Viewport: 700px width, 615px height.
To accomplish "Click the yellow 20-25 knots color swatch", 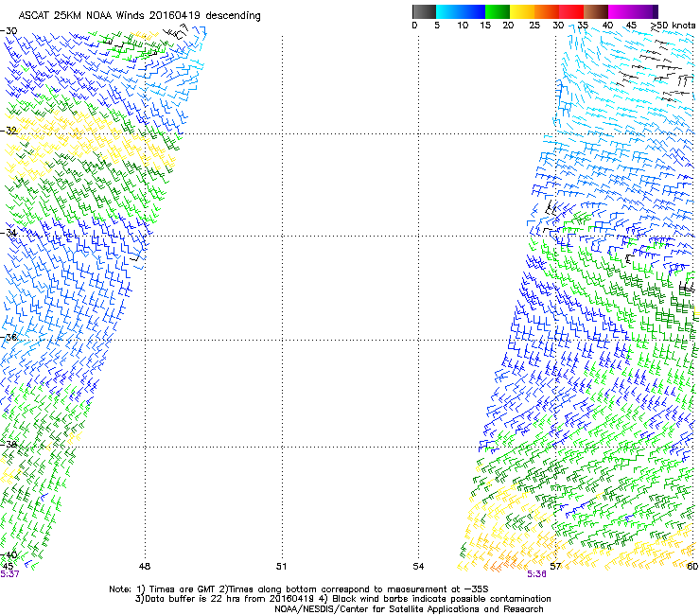I will pos(522,11).
